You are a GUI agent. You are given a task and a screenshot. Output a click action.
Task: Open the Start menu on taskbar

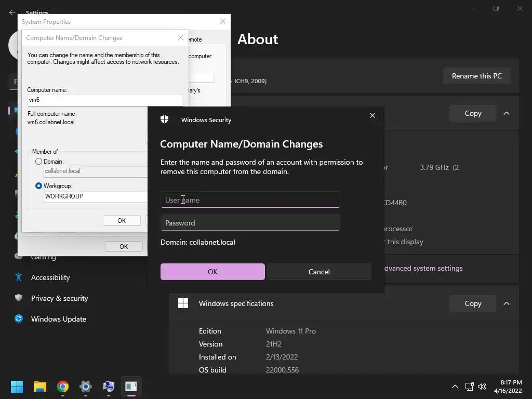point(17,387)
